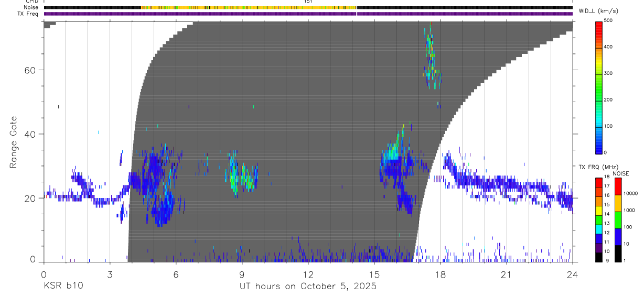Viewport: 644px width, 297px height.
Task: Click the cyan segment of the TX FRQ scale
Action: [599, 229]
